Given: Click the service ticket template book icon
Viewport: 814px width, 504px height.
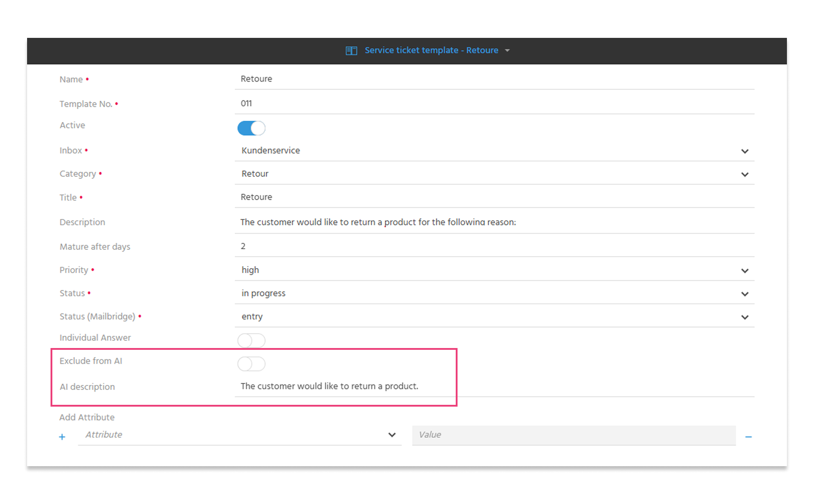Looking at the screenshot, I should tap(351, 50).
